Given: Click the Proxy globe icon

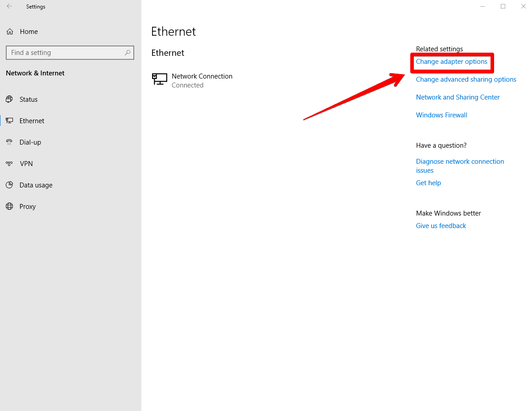Looking at the screenshot, I should [x=9, y=206].
